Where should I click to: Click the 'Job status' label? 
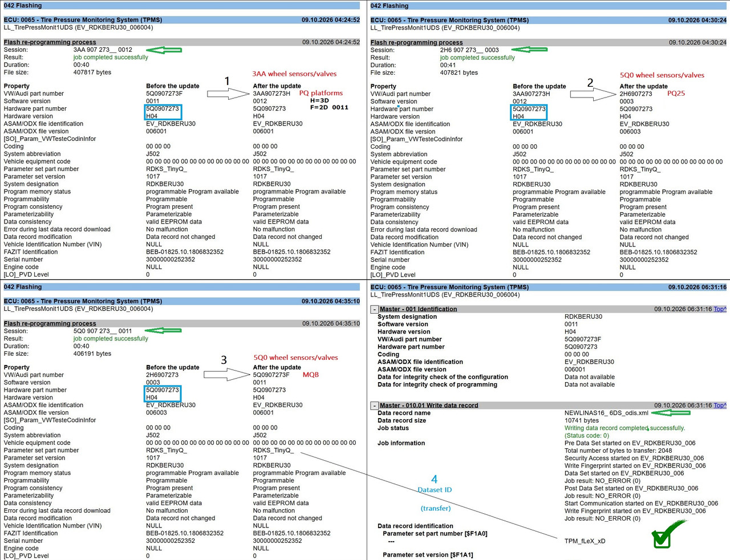393,428
